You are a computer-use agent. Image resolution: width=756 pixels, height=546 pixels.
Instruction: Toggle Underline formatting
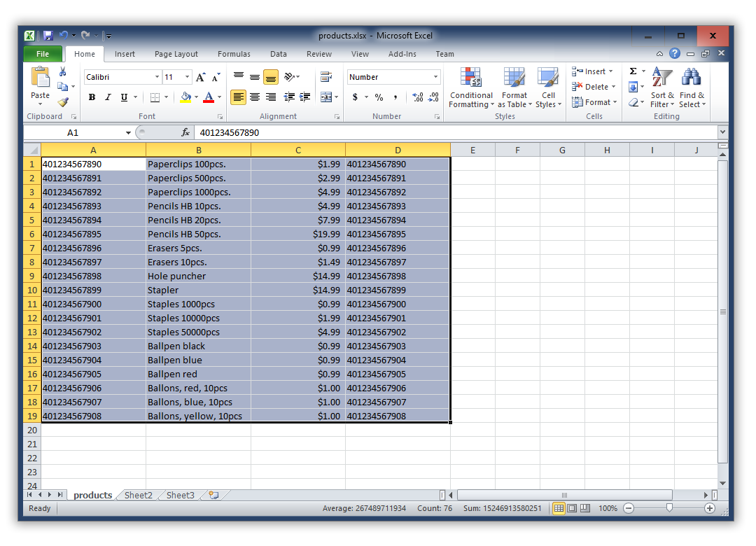pos(124,97)
